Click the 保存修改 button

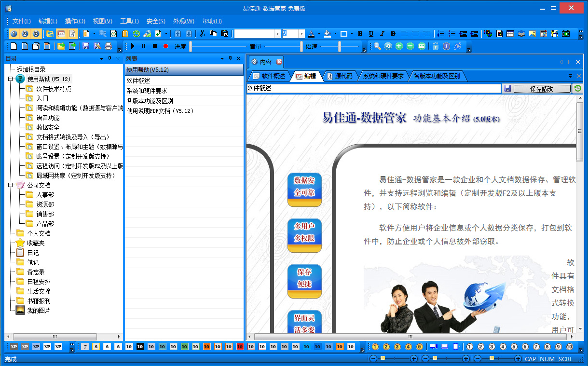click(x=541, y=89)
